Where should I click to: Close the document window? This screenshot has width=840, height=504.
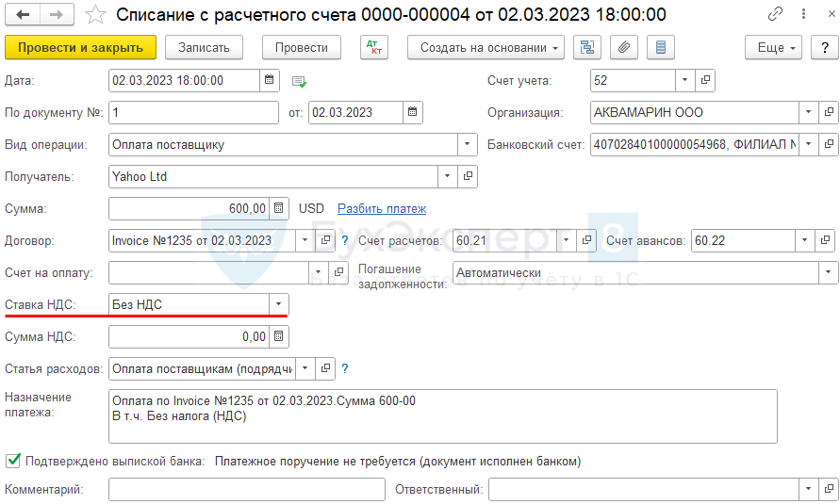(831, 14)
